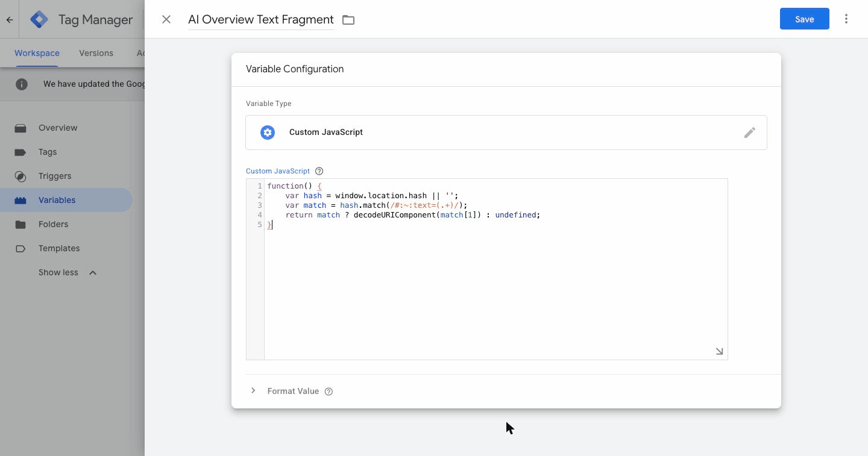Click the line containing window.location.hash
868x456 pixels.
click(372, 196)
